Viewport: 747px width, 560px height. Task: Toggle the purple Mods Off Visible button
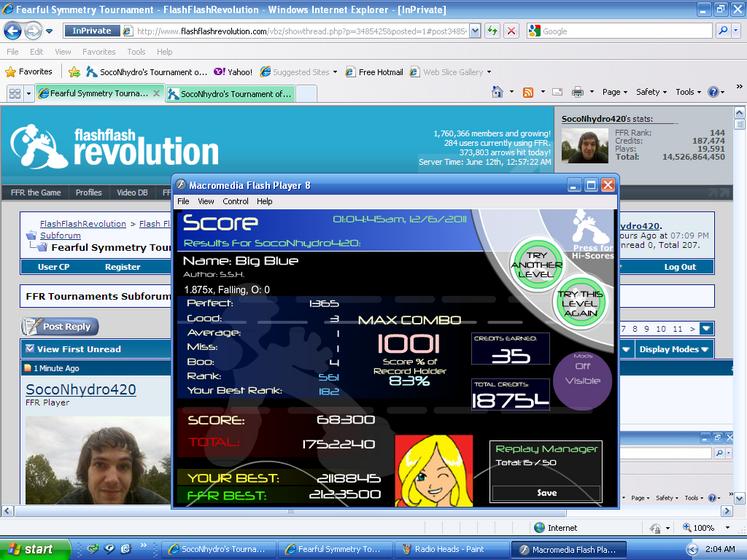582,380
